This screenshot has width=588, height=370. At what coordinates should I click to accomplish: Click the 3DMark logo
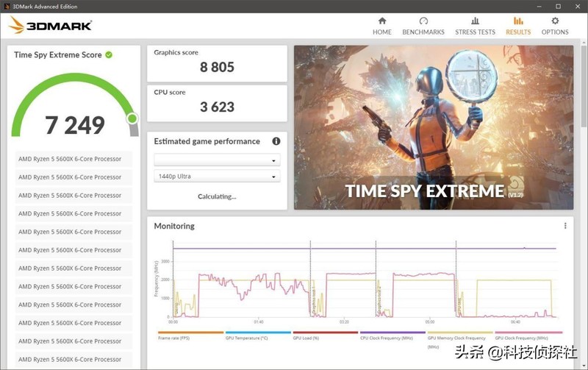[50, 25]
